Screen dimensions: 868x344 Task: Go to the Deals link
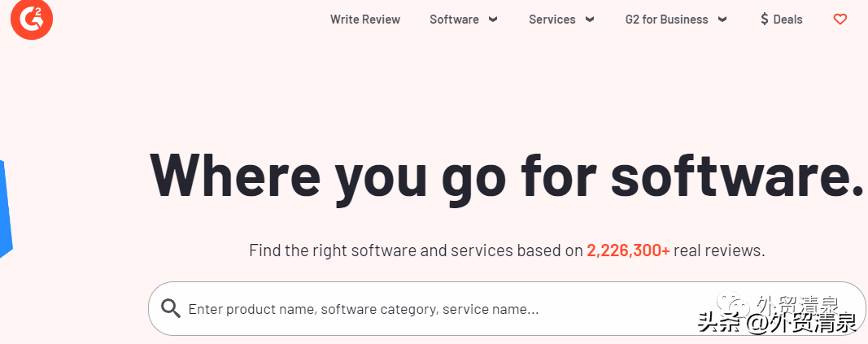coord(787,20)
